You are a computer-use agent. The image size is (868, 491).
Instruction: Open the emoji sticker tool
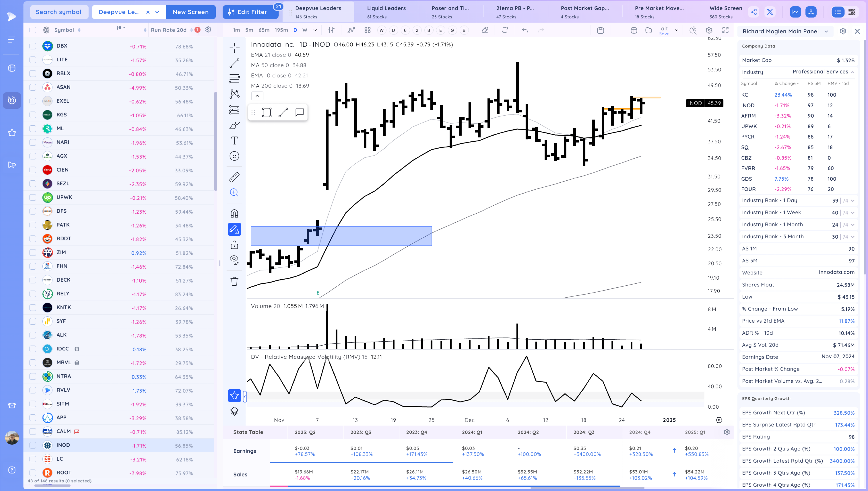(234, 156)
